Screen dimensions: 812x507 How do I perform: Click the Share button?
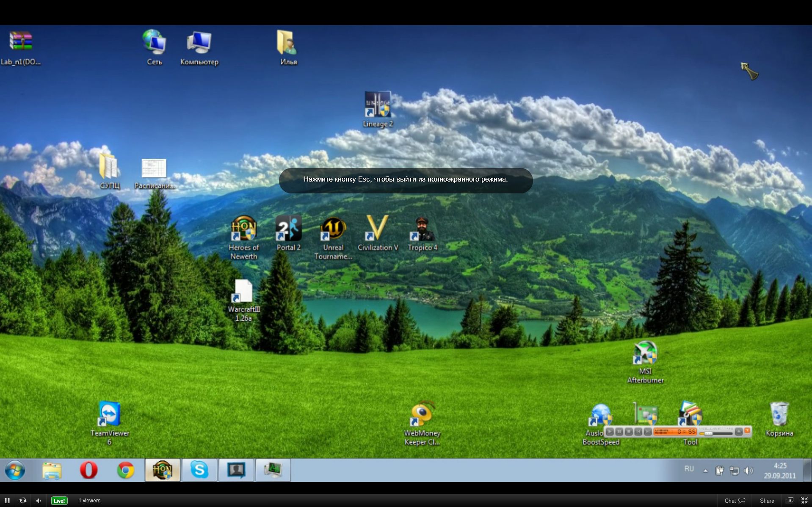point(767,500)
